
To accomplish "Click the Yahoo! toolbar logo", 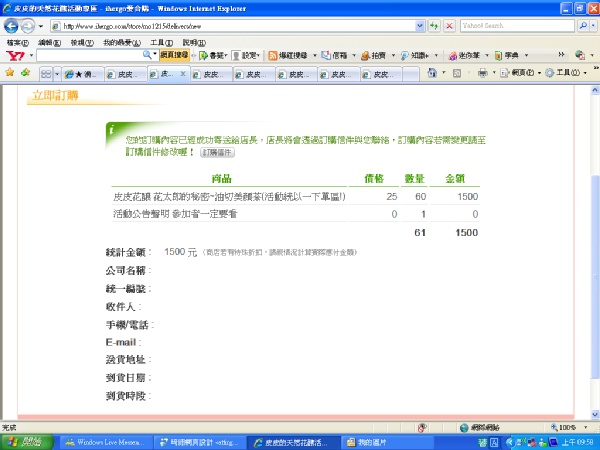I will pos(13,56).
